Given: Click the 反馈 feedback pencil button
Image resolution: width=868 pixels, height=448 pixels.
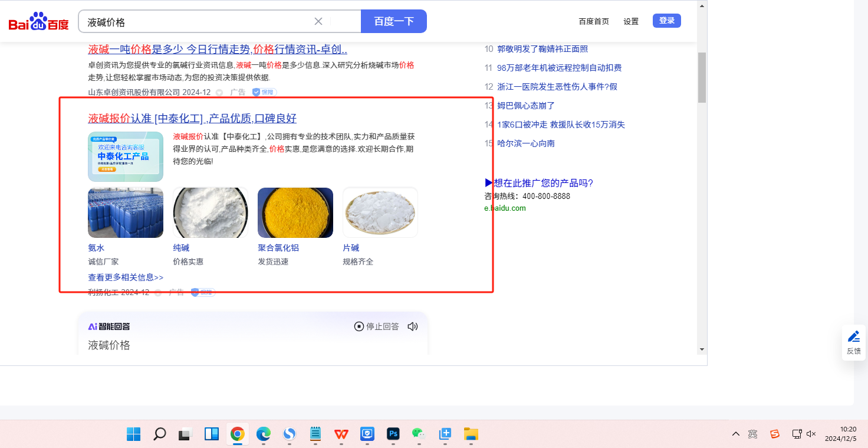Looking at the screenshot, I should pyautogui.click(x=854, y=342).
